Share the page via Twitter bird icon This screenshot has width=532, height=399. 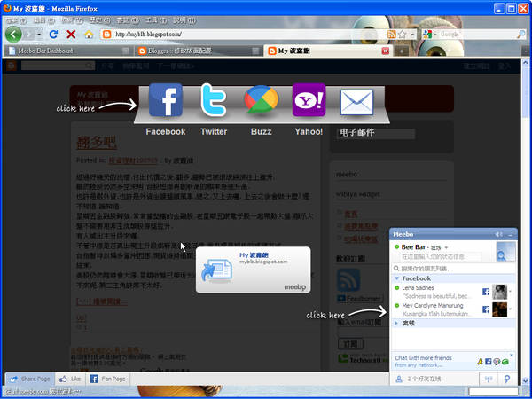[x=214, y=99]
